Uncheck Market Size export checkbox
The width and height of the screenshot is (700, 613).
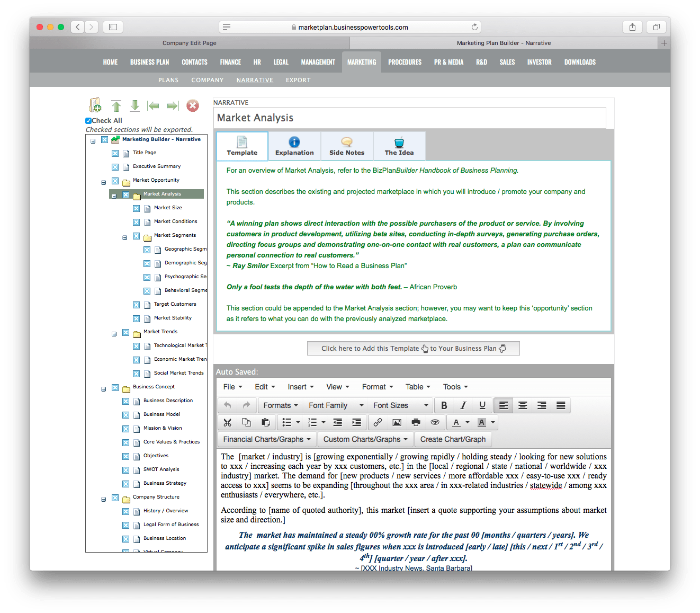click(x=136, y=208)
